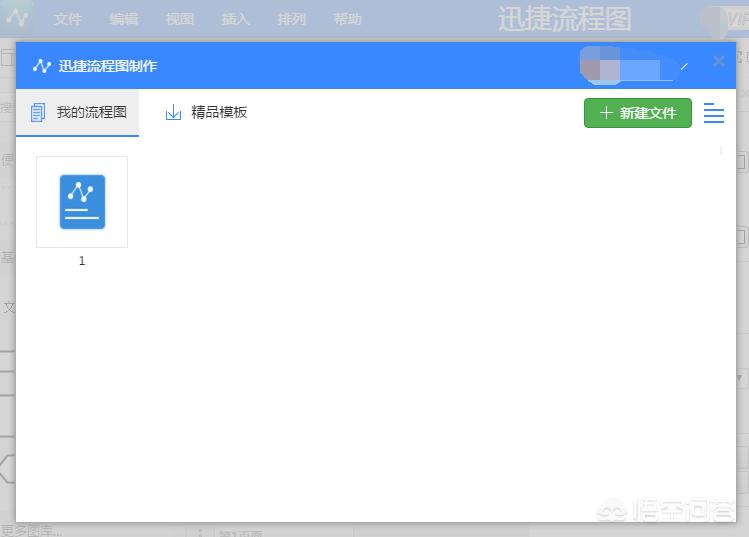Open the 编辑 menu in background window

124,19
